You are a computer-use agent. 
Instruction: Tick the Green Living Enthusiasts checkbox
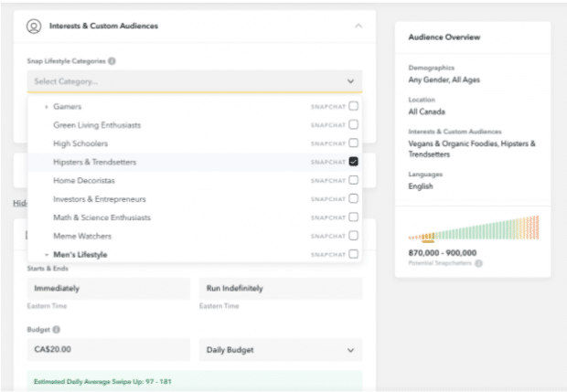point(353,125)
